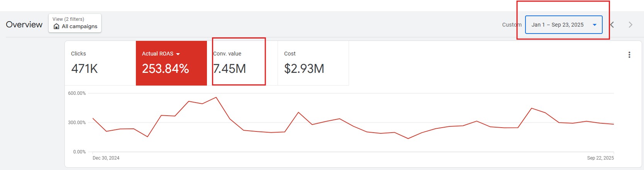Click the Sep 22, 2025 axis date
This screenshot has width=644, height=170.
(x=600, y=158)
